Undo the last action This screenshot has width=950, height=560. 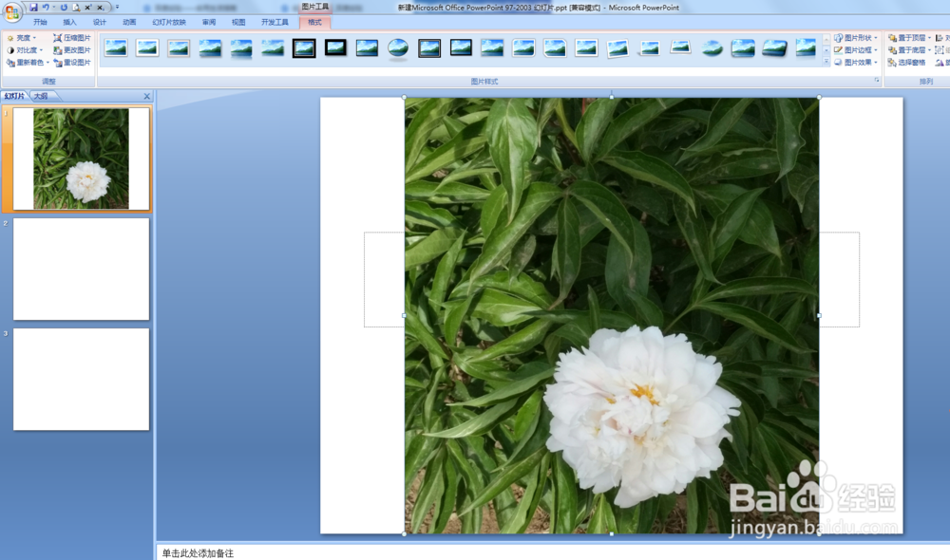46,8
